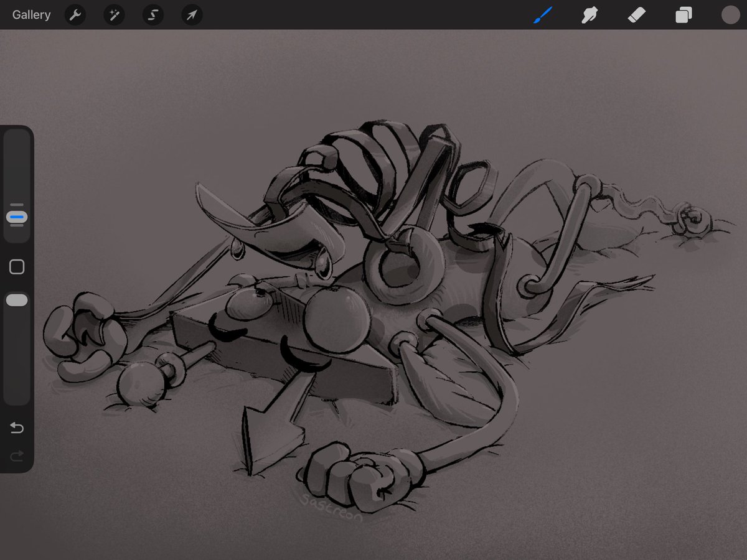Open the Actions wrench menu
This screenshot has width=747, height=560.
(75, 15)
